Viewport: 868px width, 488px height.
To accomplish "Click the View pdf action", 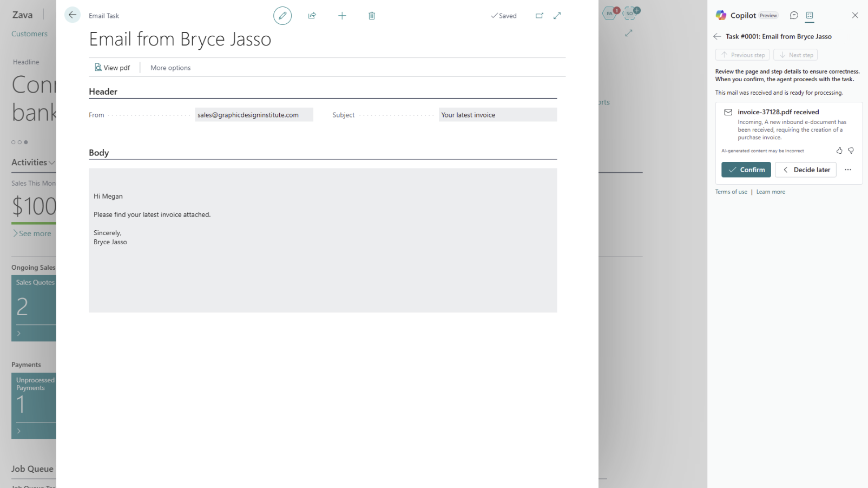I will (113, 68).
